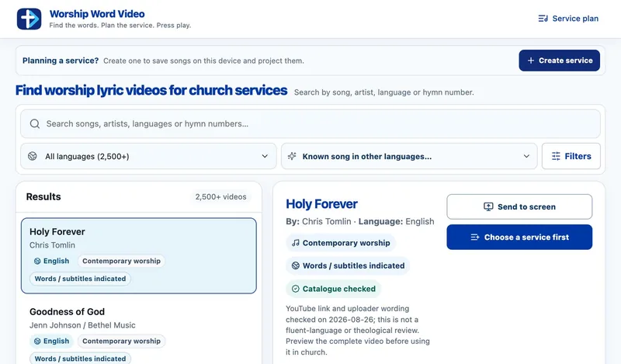
Task: Expand the All languages chevron arrow
Action: point(265,156)
